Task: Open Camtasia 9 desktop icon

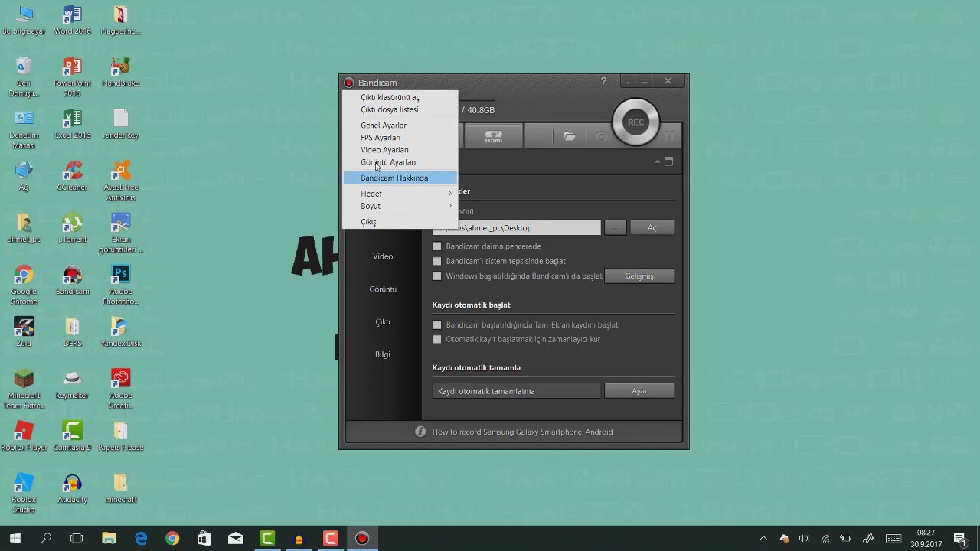Action: 72,437
